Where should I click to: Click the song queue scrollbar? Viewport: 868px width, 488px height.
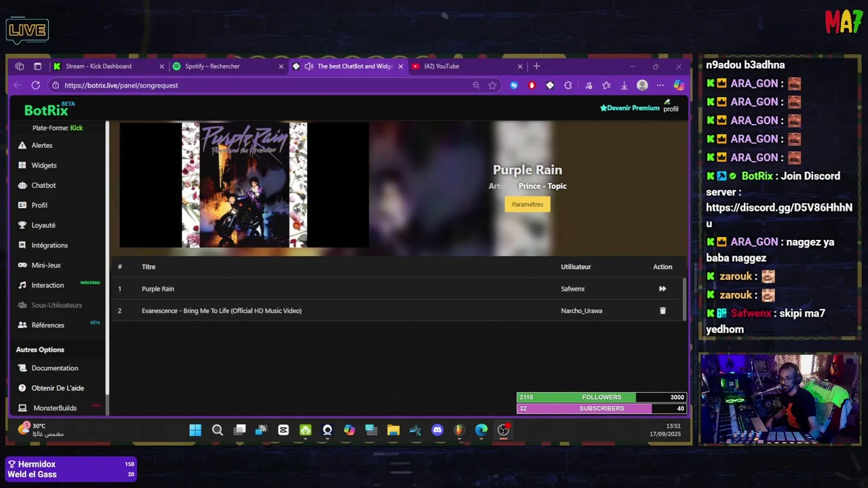pyautogui.click(x=684, y=298)
